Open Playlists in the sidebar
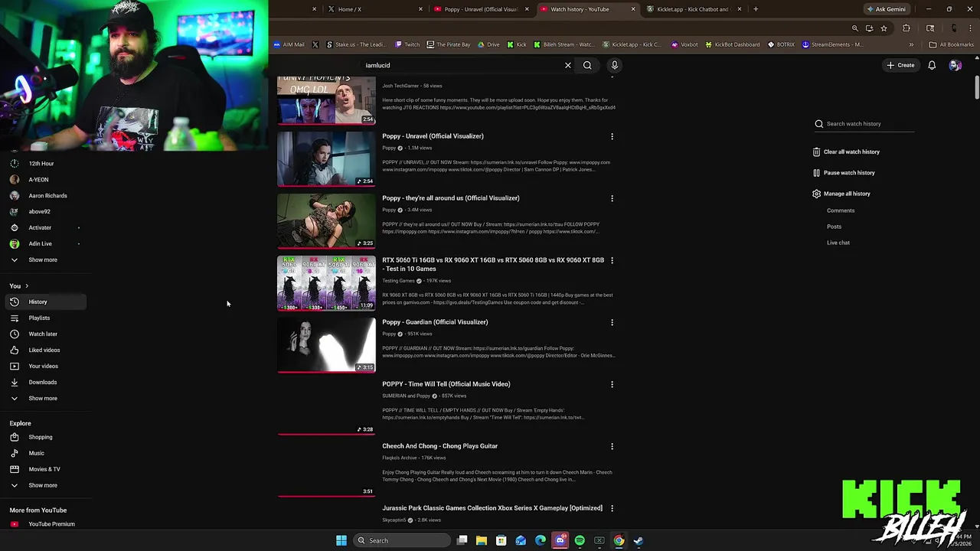 44,318
